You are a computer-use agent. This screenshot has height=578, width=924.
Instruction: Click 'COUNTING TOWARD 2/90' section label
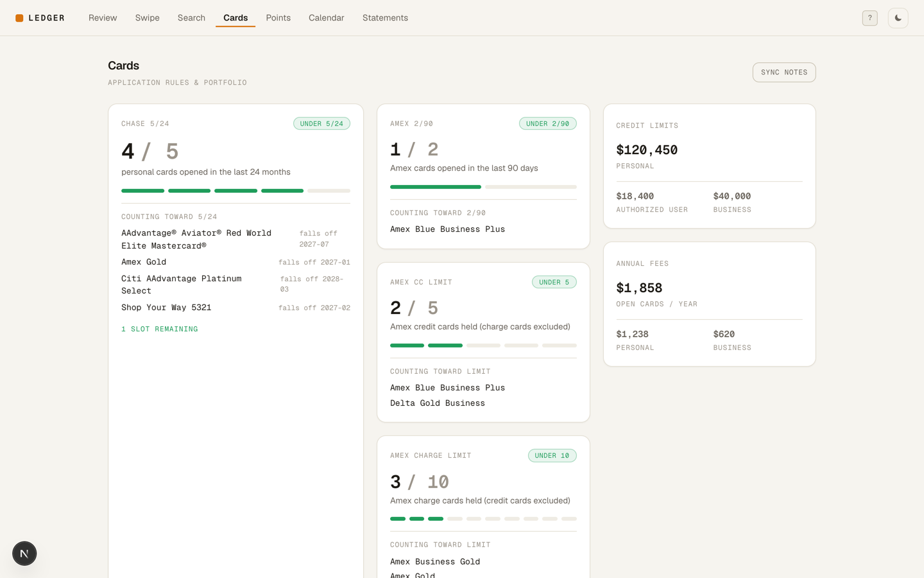click(x=438, y=213)
